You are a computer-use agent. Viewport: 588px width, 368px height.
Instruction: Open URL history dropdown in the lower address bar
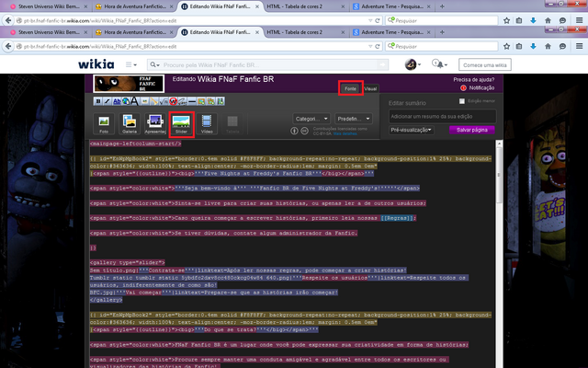point(370,47)
